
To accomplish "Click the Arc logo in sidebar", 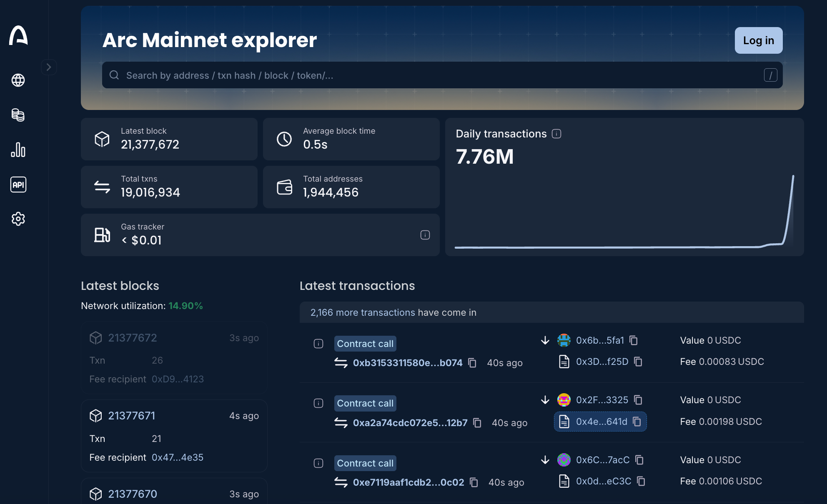I will coord(18,35).
